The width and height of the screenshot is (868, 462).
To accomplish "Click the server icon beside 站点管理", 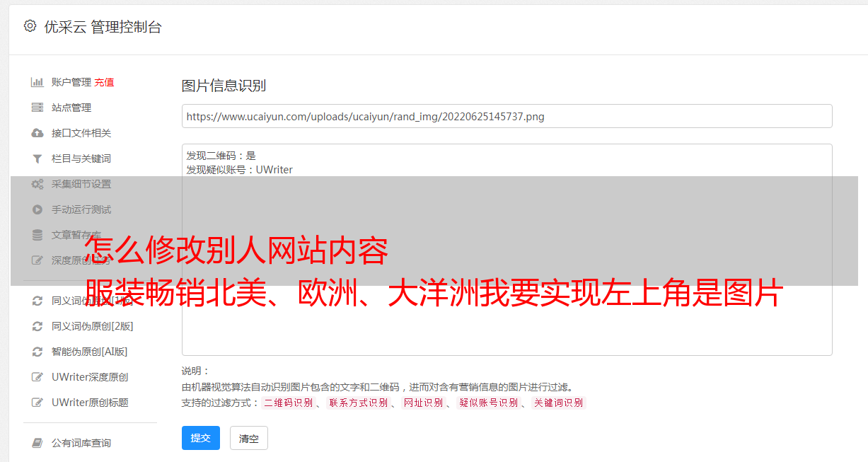I will pyautogui.click(x=37, y=108).
